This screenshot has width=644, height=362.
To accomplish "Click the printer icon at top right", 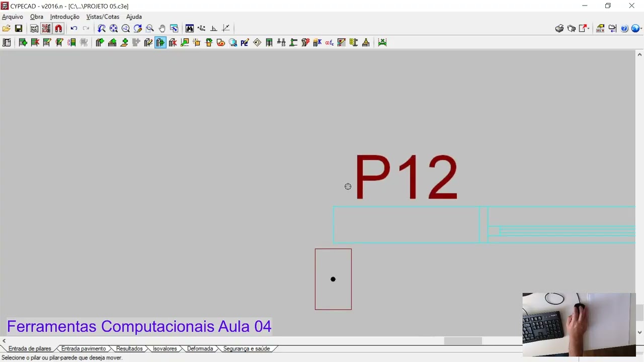I will (559, 29).
